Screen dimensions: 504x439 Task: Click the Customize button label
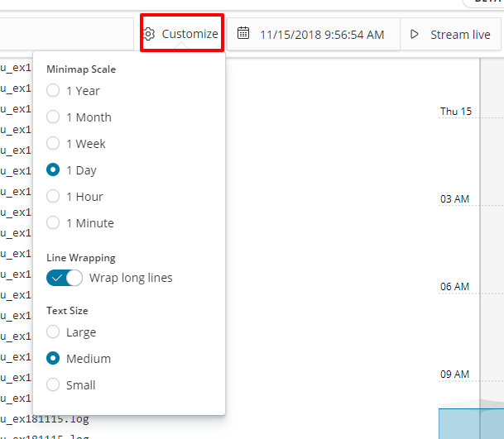[190, 34]
